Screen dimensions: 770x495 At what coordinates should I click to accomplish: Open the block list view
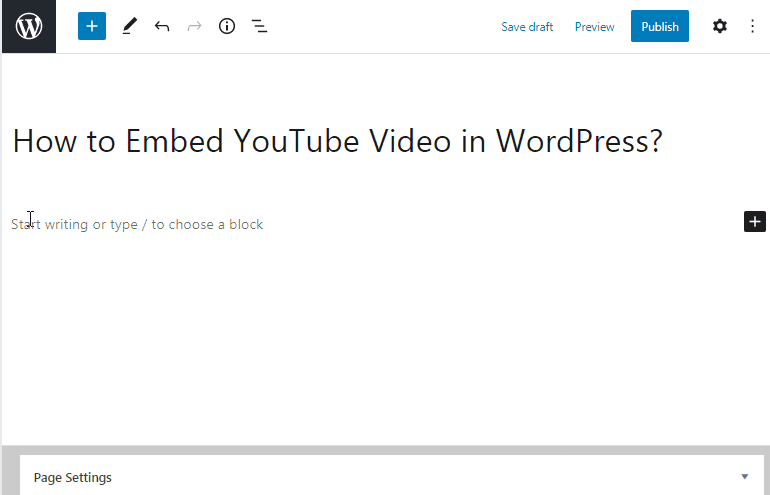[x=259, y=26]
